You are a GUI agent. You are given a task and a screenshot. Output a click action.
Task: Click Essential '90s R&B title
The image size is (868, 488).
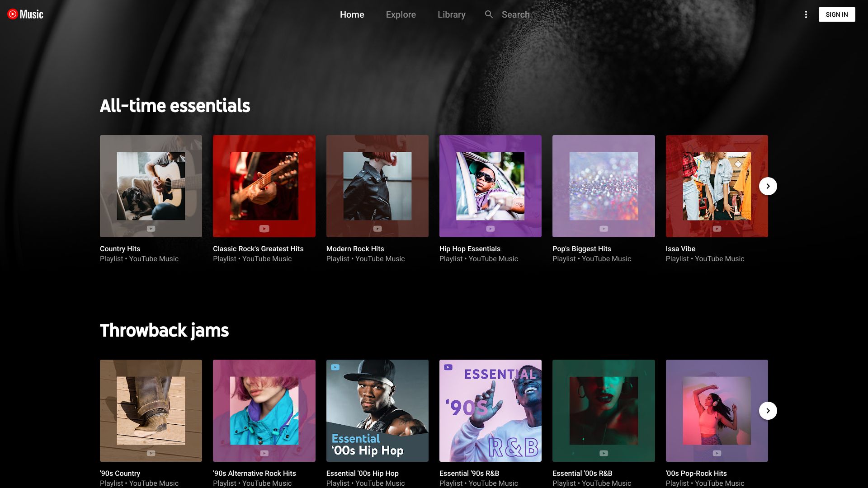pos(469,474)
